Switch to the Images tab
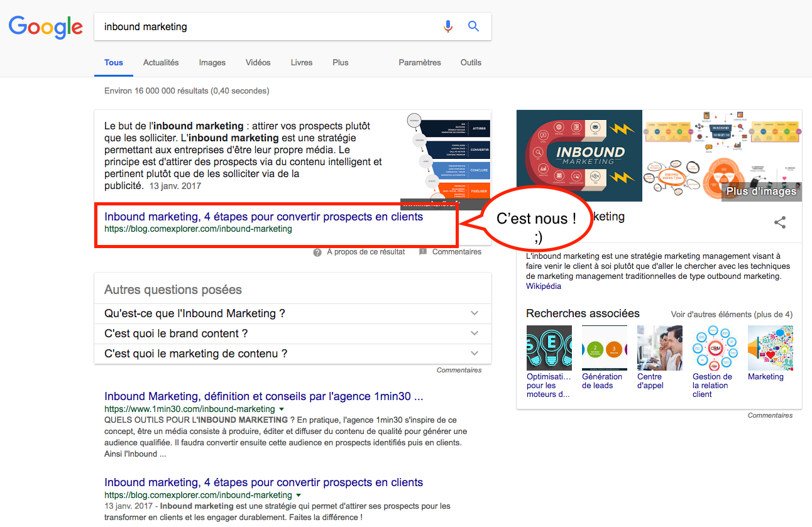 tap(212, 63)
